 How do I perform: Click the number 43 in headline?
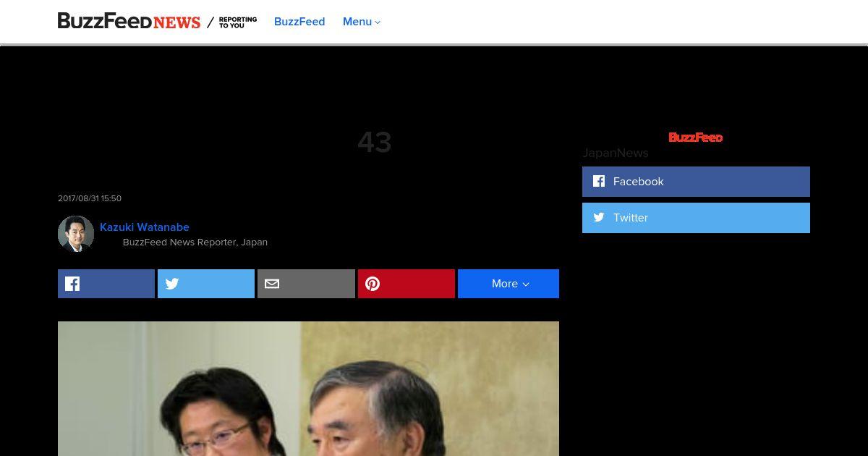375,143
